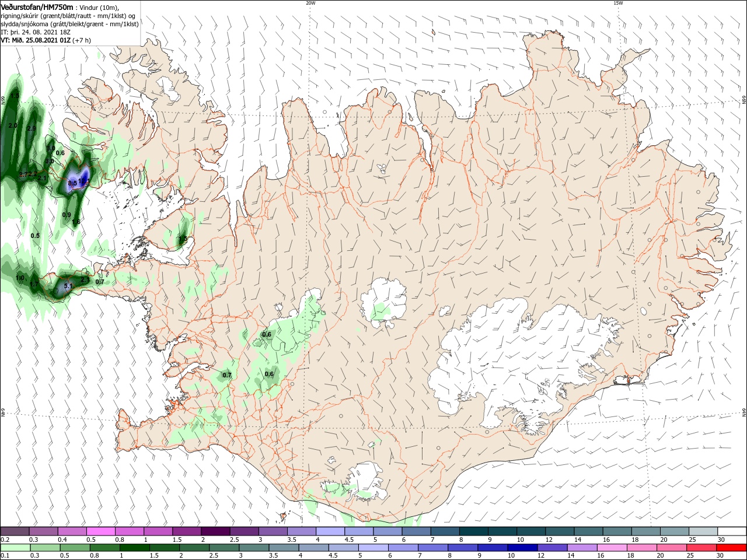Select the 0.2 swatch in the snow legend

click(x=15, y=531)
